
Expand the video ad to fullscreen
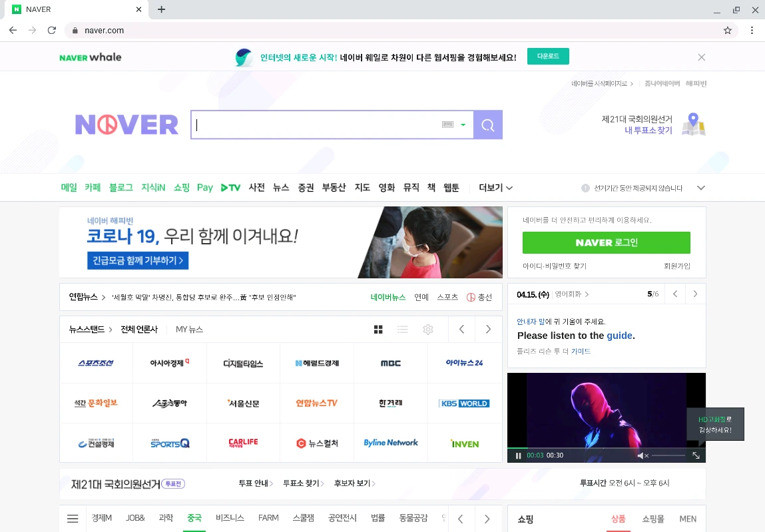pos(696,455)
